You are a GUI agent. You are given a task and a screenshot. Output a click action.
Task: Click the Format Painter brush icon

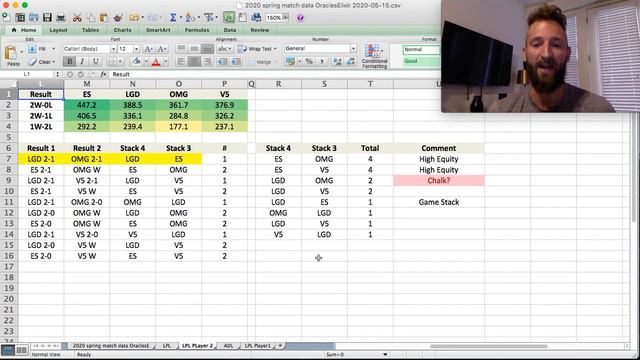[x=118, y=17]
